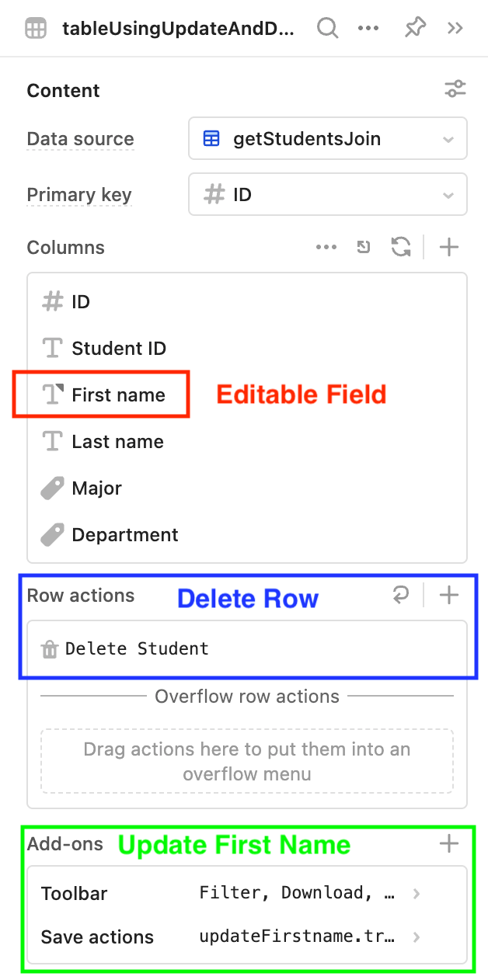The image size is (488, 980).
Task: Select the Student ID column
Action: pos(247,349)
